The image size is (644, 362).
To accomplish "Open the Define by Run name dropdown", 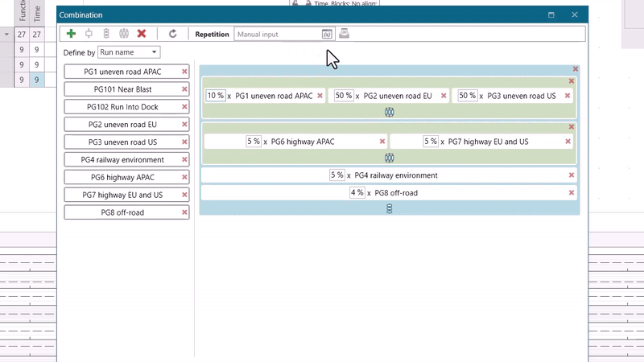I will point(129,52).
